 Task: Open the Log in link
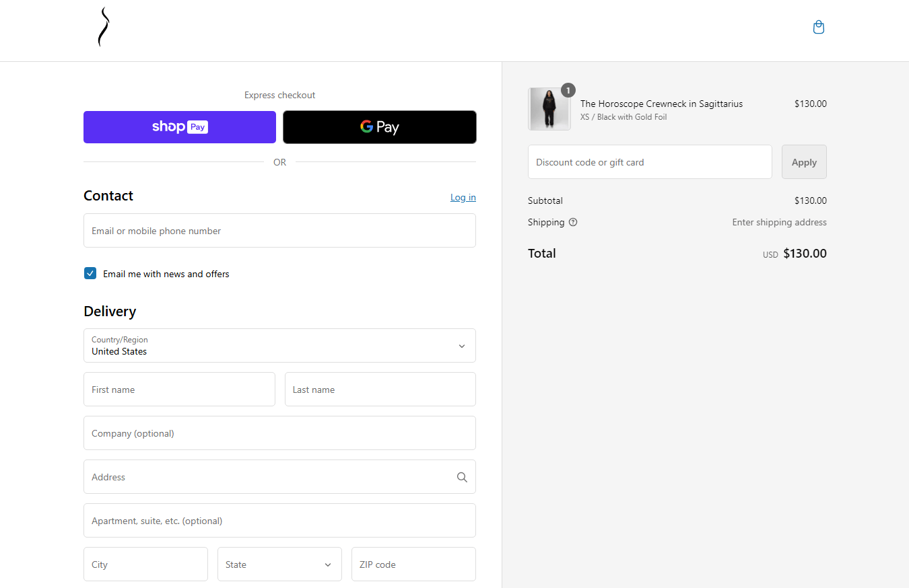tap(463, 197)
